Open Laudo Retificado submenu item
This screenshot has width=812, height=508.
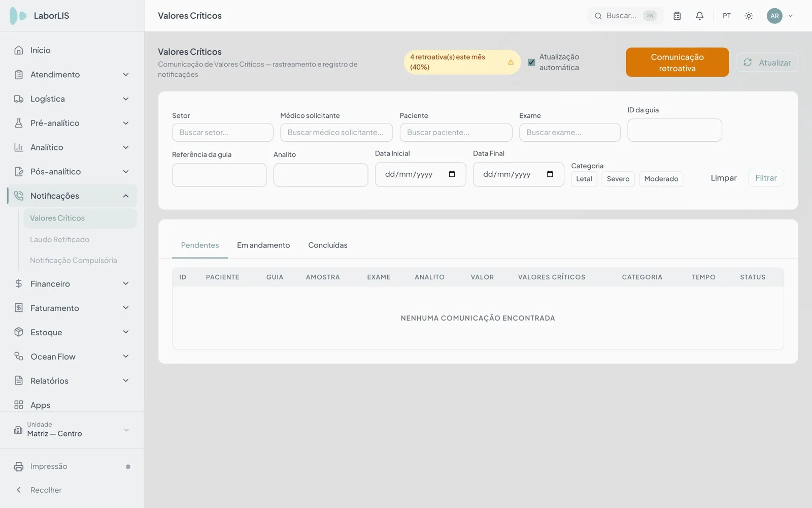[80, 239]
